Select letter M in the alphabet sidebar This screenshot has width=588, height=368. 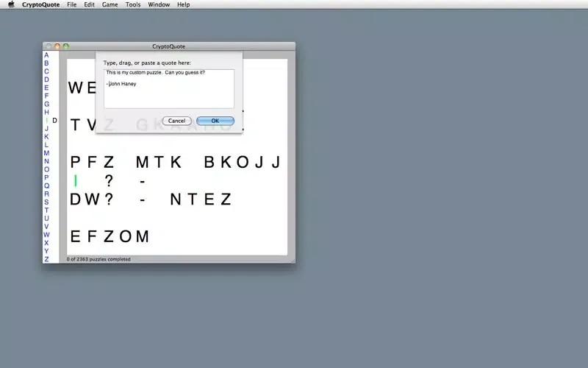[x=46, y=153]
